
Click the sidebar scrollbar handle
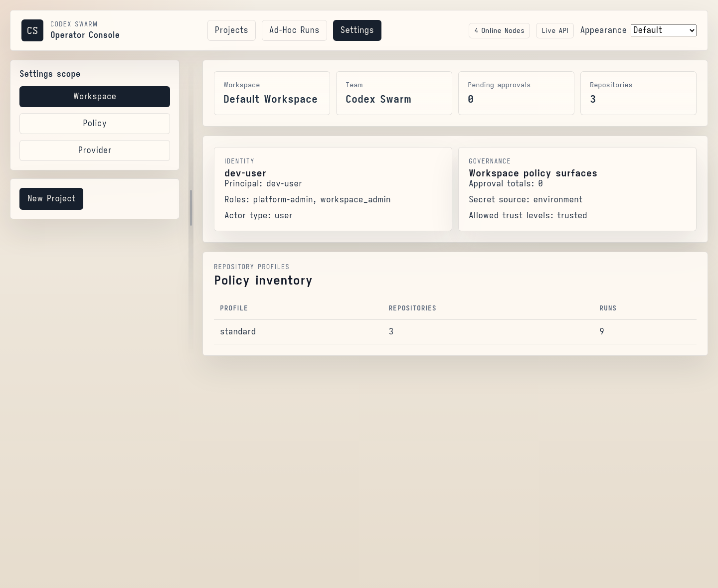pos(191,208)
